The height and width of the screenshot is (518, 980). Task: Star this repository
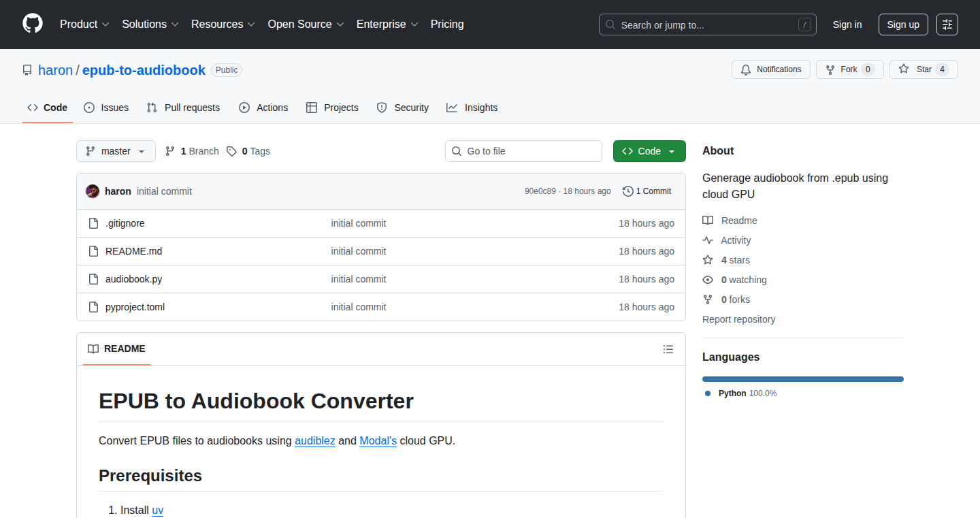924,69
